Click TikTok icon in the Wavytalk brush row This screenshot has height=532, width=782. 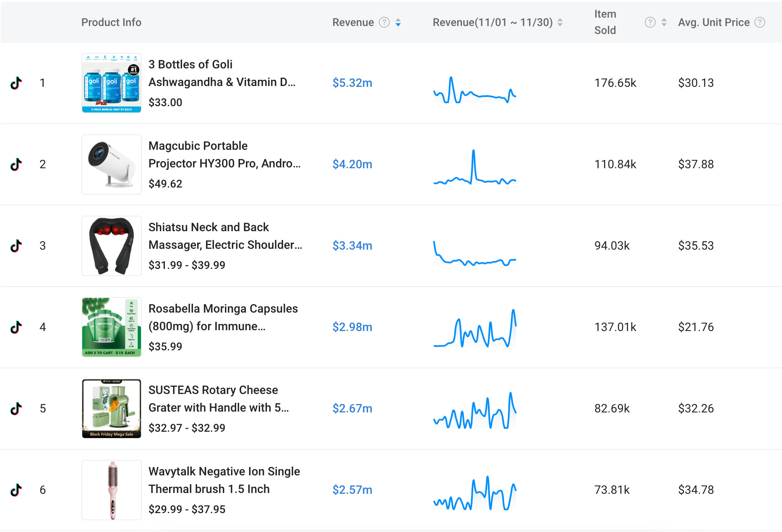coord(16,490)
